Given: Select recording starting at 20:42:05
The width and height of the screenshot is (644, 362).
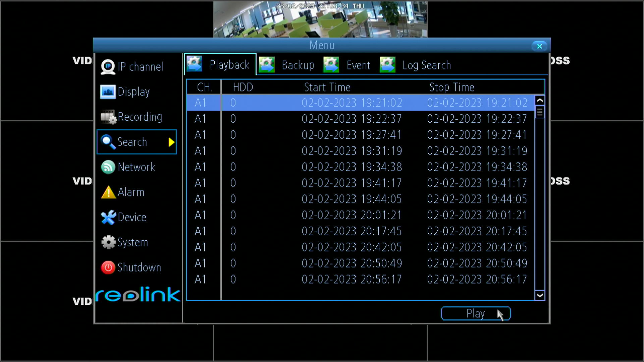Looking at the screenshot, I should coord(352,247).
